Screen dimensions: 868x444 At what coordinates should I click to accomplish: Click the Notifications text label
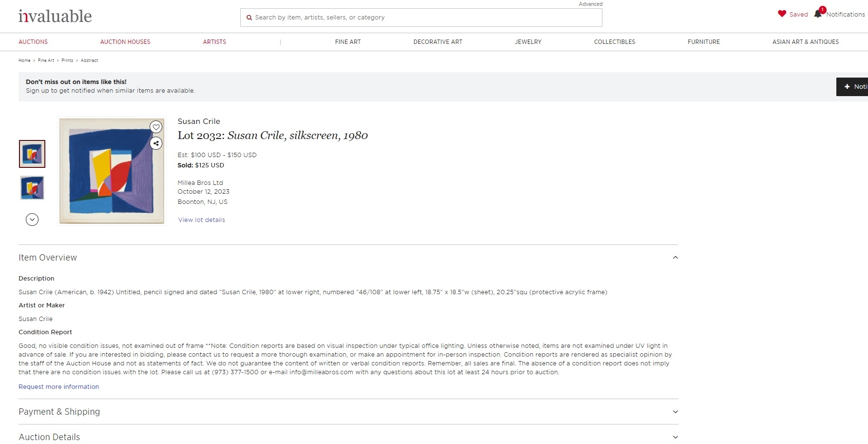click(846, 15)
